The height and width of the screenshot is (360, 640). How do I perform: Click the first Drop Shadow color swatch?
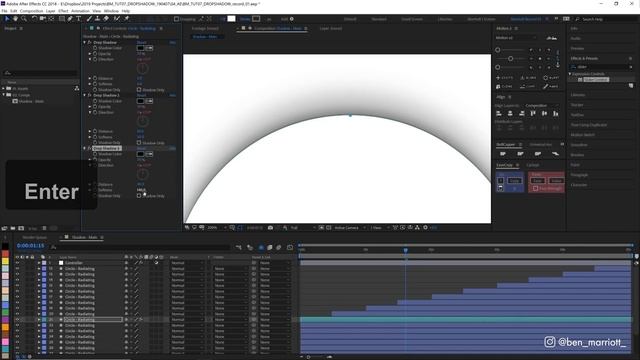coord(140,48)
